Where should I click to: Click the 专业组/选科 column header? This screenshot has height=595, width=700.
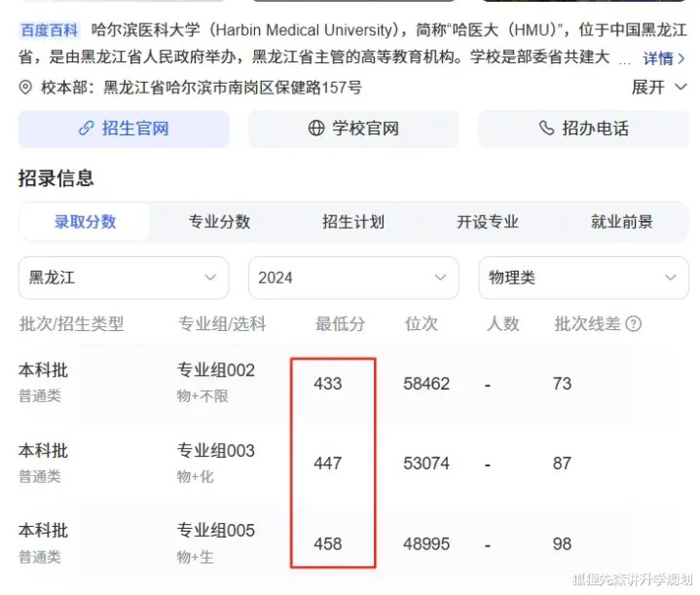[x=222, y=323]
